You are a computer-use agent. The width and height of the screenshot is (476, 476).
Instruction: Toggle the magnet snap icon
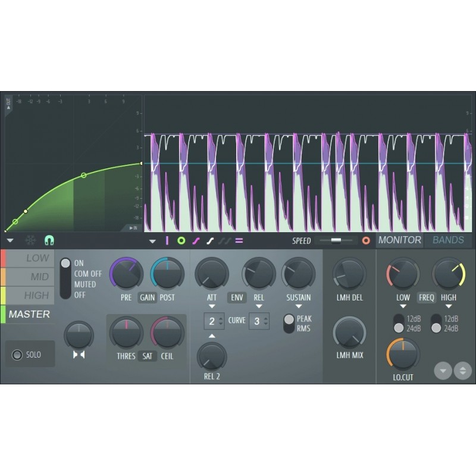pos(50,240)
